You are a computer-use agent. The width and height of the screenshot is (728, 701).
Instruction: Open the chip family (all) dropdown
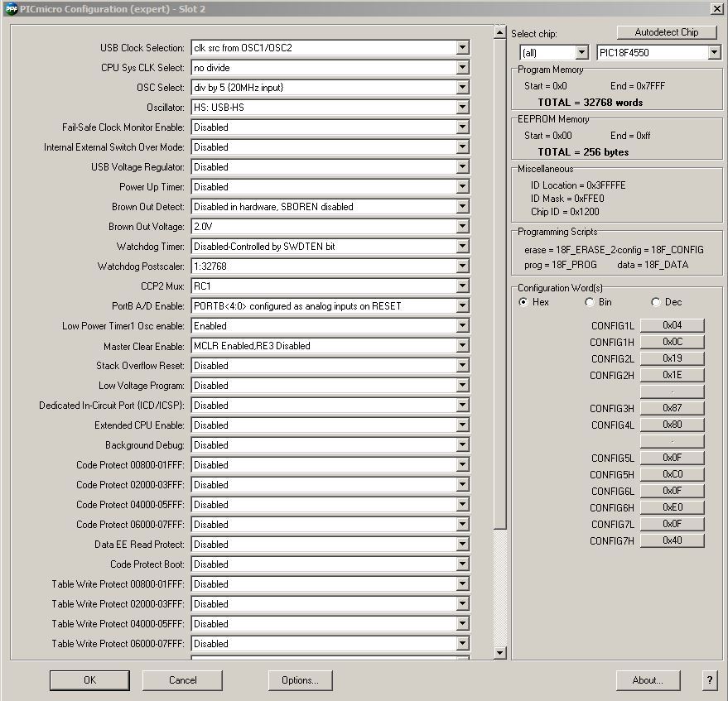581,52
